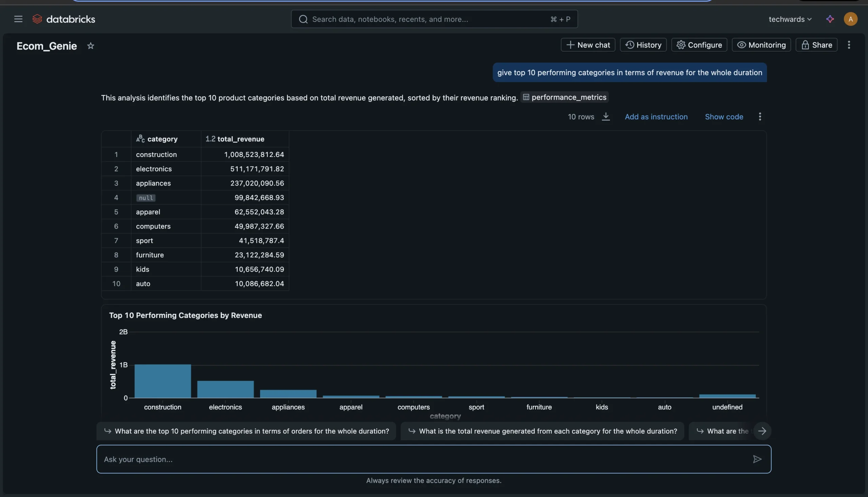Image resolution: width=868 pixels, height=497 pixels.
Task: Open Configure settings
Action: (x=699, y=45)
